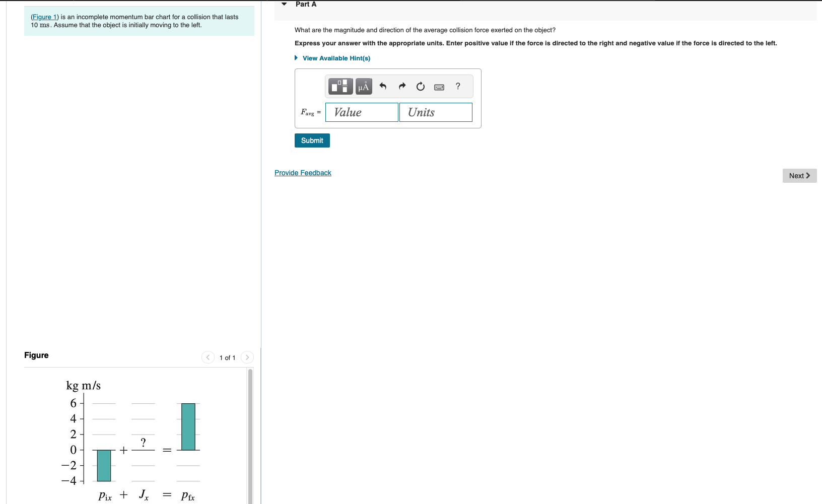Image resolution: width=822 pixels, height=504 pixels.
Task: Open the templates/fraction formatting tool
Action: (x=340, y=87)
